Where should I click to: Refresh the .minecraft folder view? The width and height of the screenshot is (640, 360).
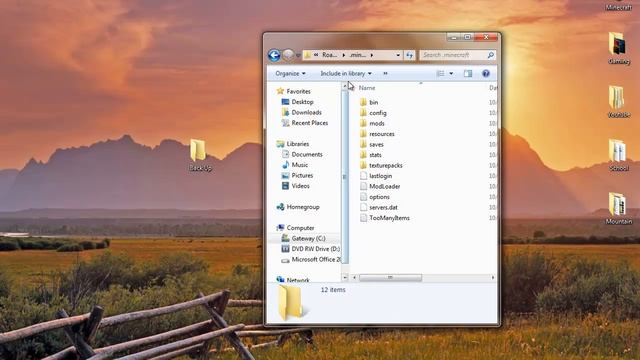point(409,55)
